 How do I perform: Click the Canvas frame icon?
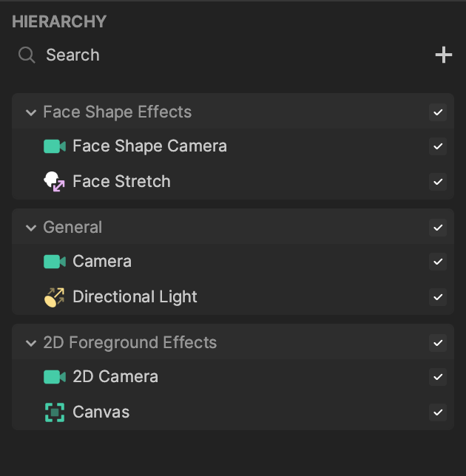55,412
